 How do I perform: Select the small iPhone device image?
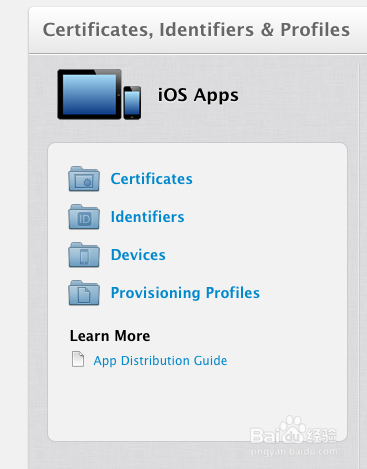[x=132, y=102]
